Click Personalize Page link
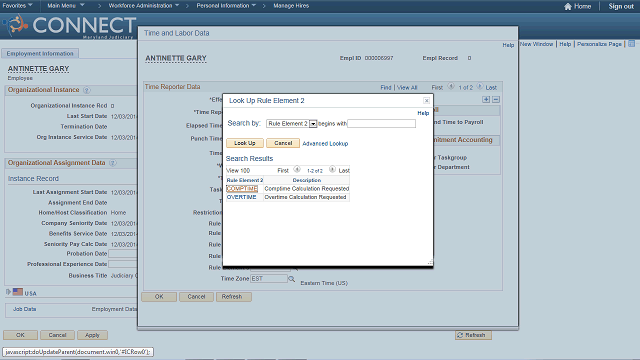640x360 pixels. click(599, 44)
